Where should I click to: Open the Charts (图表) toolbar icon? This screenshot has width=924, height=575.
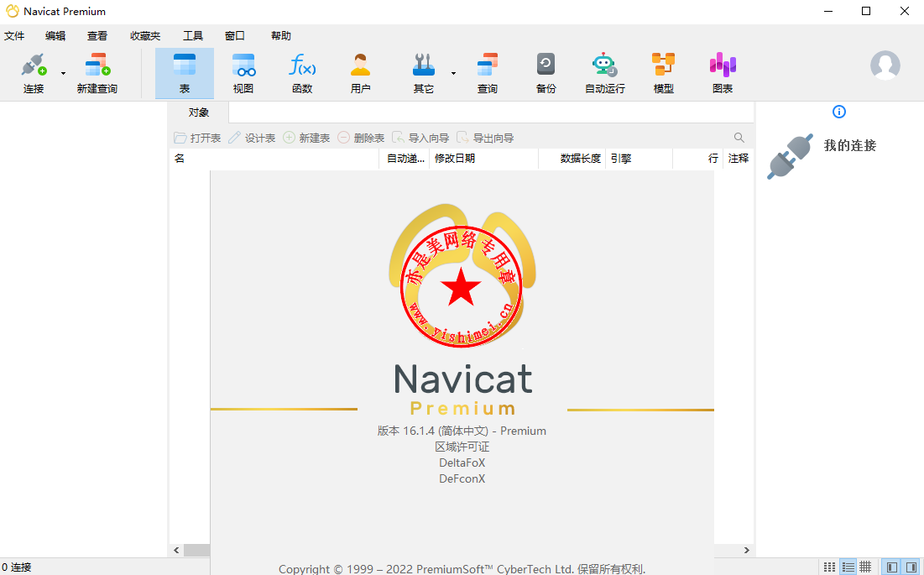pyautogui.click(x=723, y=73)
